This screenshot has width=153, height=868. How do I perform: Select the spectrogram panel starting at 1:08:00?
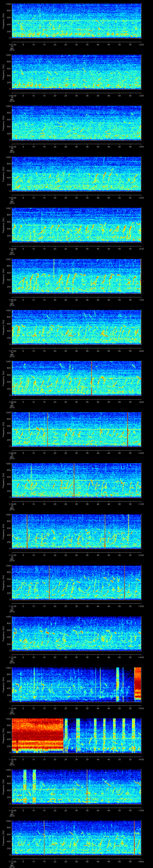tap(77, 378)
